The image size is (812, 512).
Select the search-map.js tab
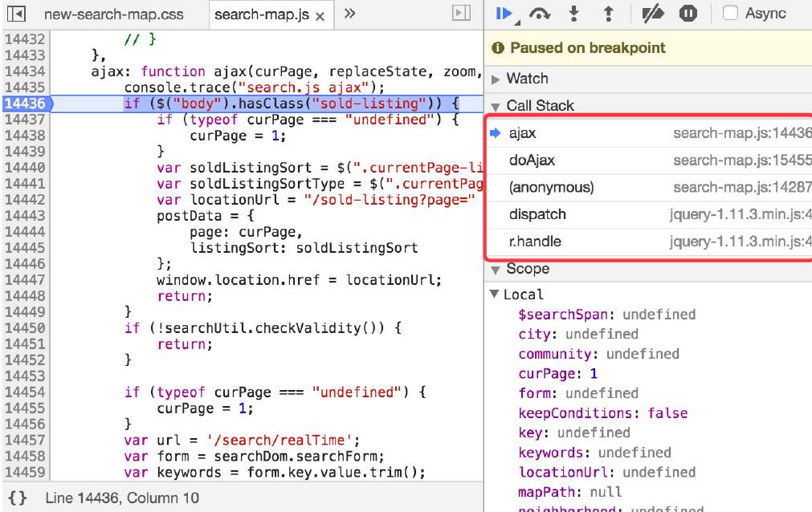262,14
